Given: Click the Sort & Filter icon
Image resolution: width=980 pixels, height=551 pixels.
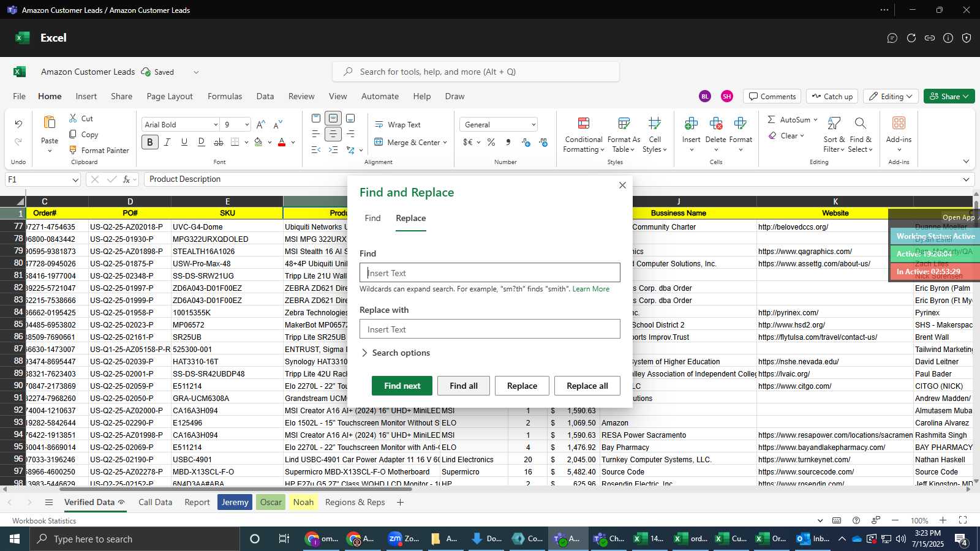Looking at the screenshot, I should pyautogui.click(x=834, y=123).
